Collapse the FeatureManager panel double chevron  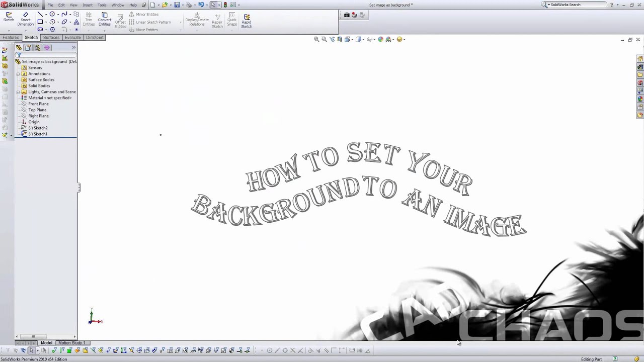click(73, 47)
